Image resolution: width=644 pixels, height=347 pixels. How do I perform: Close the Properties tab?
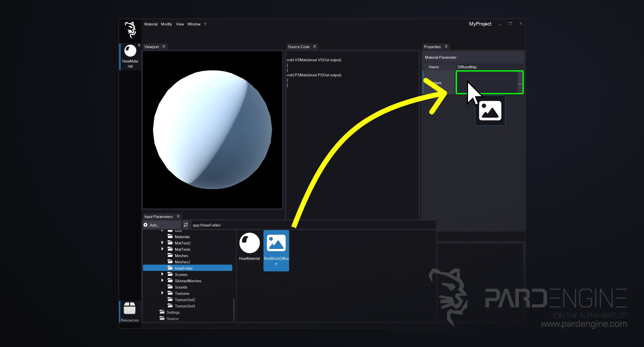(446, 46)
